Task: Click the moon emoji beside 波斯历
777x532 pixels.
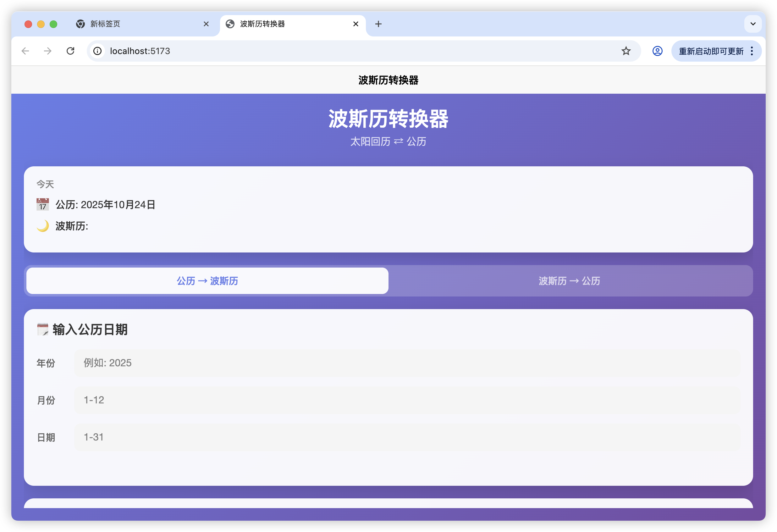Action: [42, 226]
